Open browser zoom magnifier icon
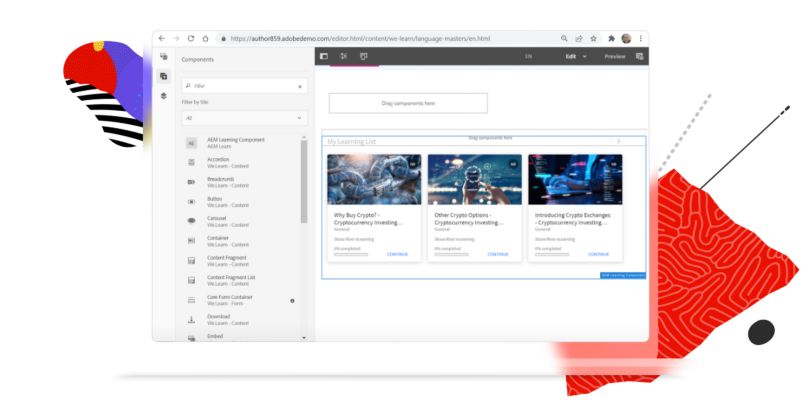Image resolution: width=801 pixels, height=401 pixels. coord(564,38)
